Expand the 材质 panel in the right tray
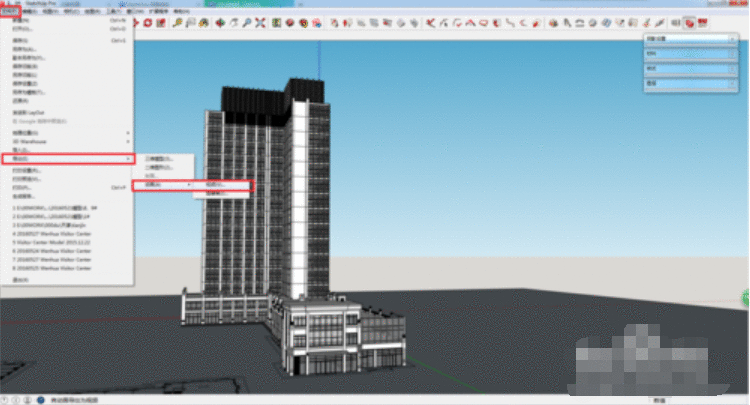This screenshot has width=750, height=405. 690,54
